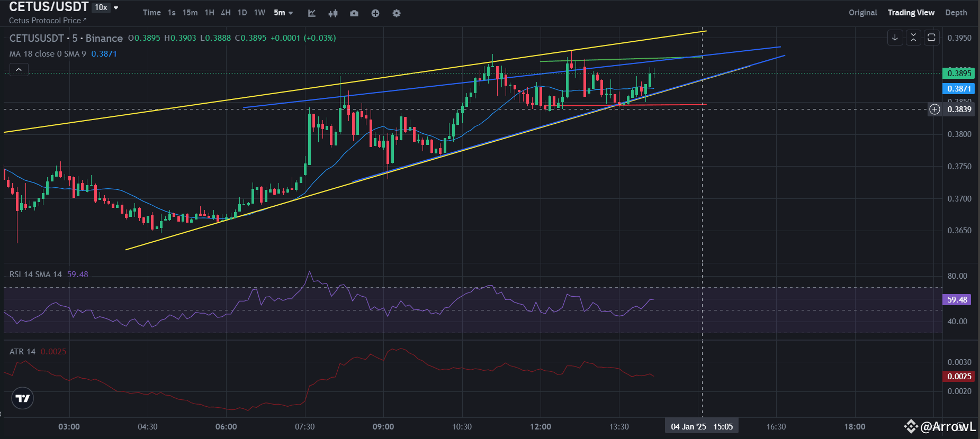Image resolution: width=980 pixels, height=439 pixels.
Task: Click the blue 0.3871 MA legend value
Action: 104,54
